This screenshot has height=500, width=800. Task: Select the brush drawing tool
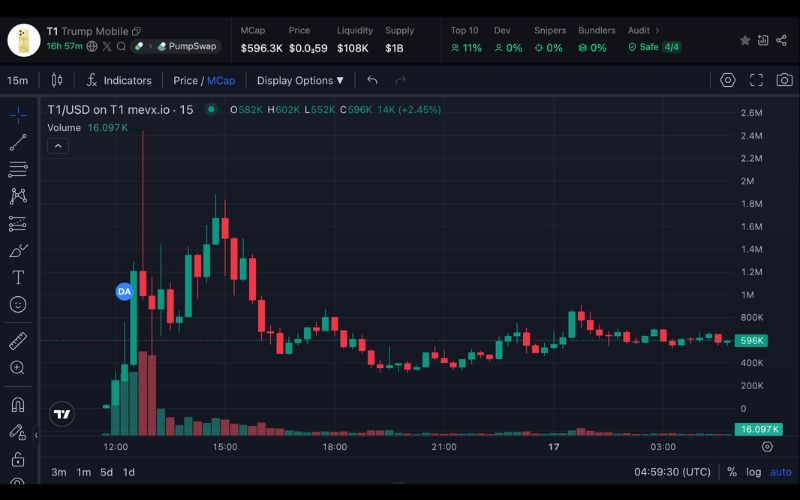(x=18, y=251)
